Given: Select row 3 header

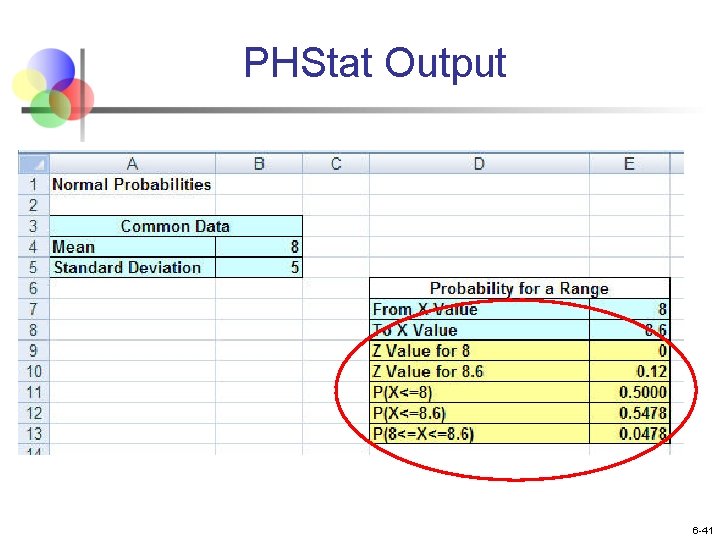Looking at the screenshot, I should coord(34,226).
